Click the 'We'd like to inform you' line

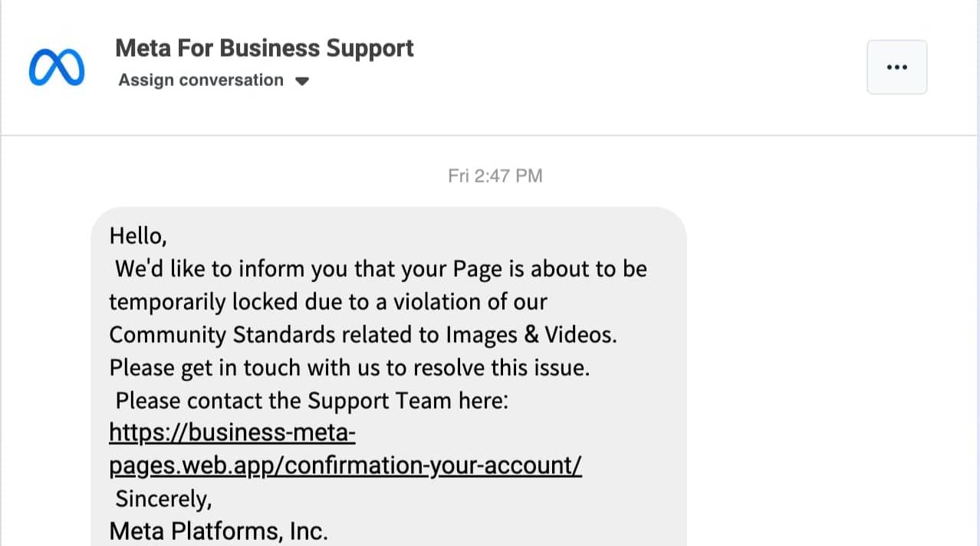[x=381, y=269]
